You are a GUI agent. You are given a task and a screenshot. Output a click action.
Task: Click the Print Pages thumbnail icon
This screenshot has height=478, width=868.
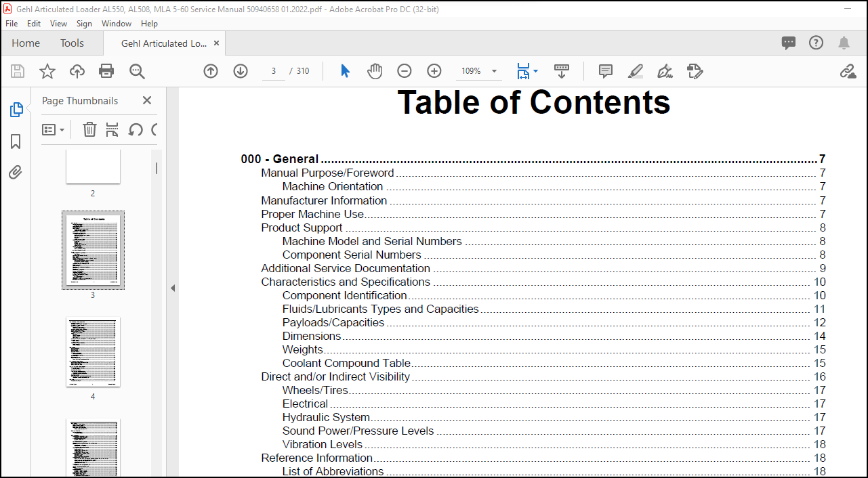pos(112,129)
